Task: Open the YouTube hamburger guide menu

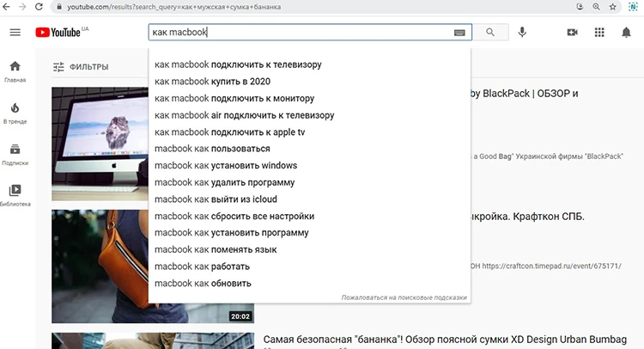Action: tap(15, 33)
